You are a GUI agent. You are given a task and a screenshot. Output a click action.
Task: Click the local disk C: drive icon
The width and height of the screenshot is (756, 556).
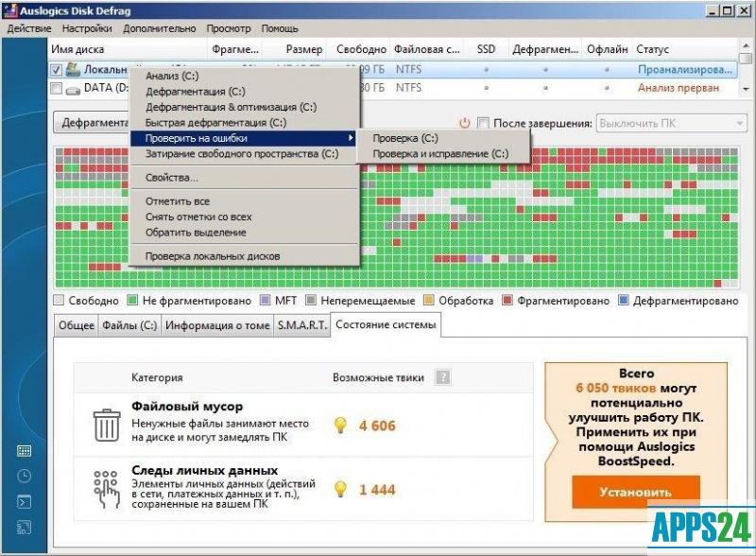coord(73,69)
